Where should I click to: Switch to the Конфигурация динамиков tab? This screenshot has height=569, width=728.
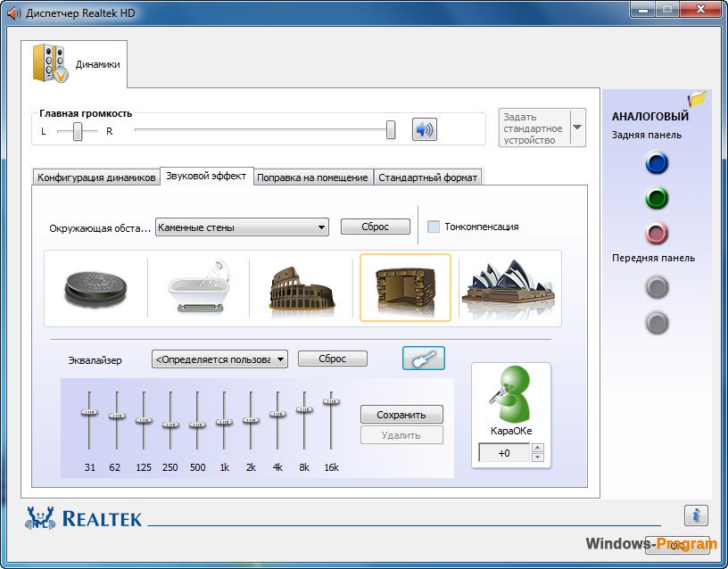(96, 177)
